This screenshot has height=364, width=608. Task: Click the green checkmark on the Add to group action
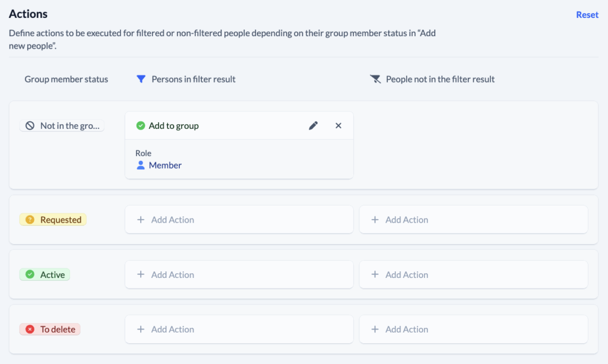[141, 125]
